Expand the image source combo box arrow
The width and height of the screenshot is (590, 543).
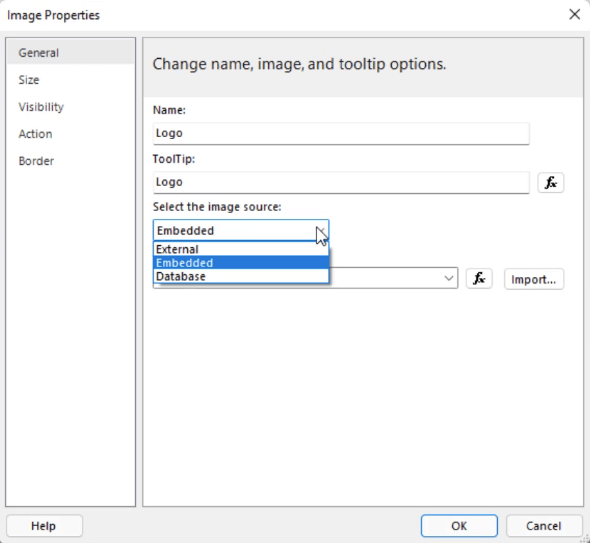tap(321, 230)
